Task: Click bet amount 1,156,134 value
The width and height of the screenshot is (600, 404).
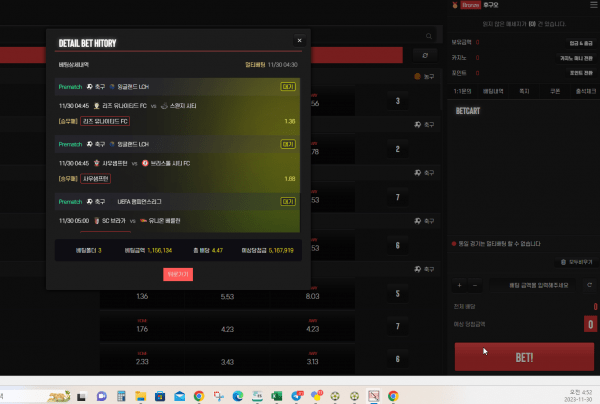Action: click(160, 251)
